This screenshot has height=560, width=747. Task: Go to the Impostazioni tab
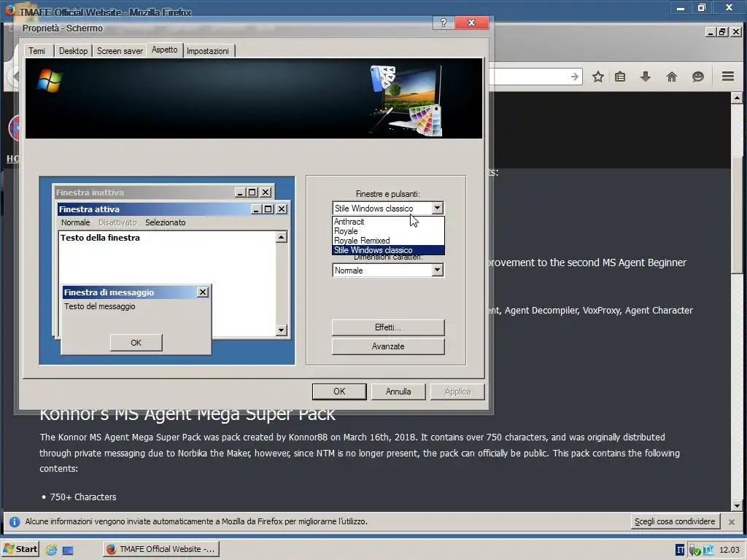208,51
